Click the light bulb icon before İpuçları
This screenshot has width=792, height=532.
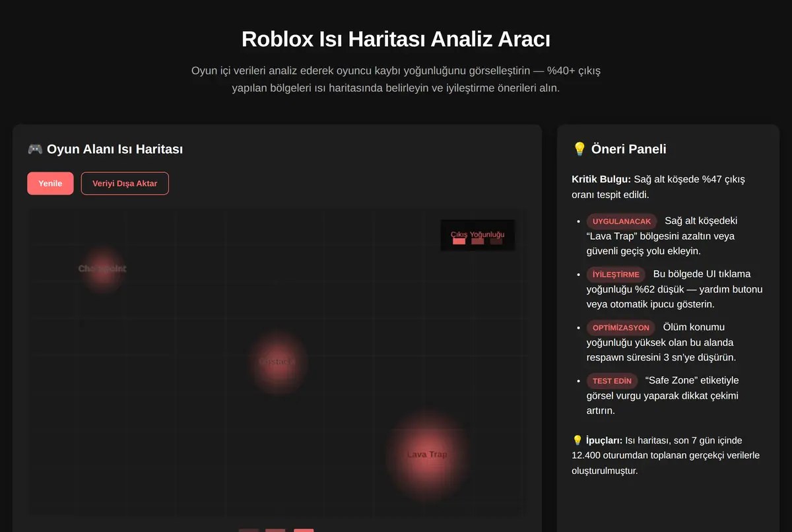coord(577,440)
